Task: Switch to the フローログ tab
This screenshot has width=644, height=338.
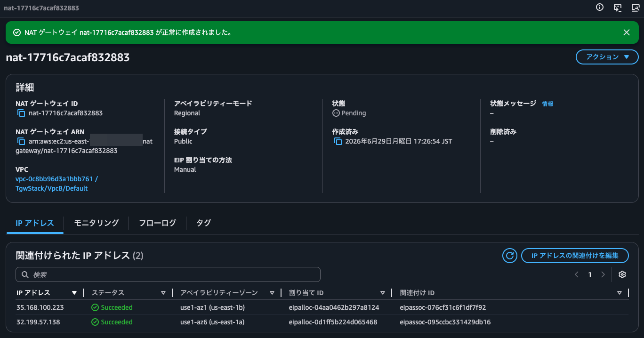Action: click(158, 223)
